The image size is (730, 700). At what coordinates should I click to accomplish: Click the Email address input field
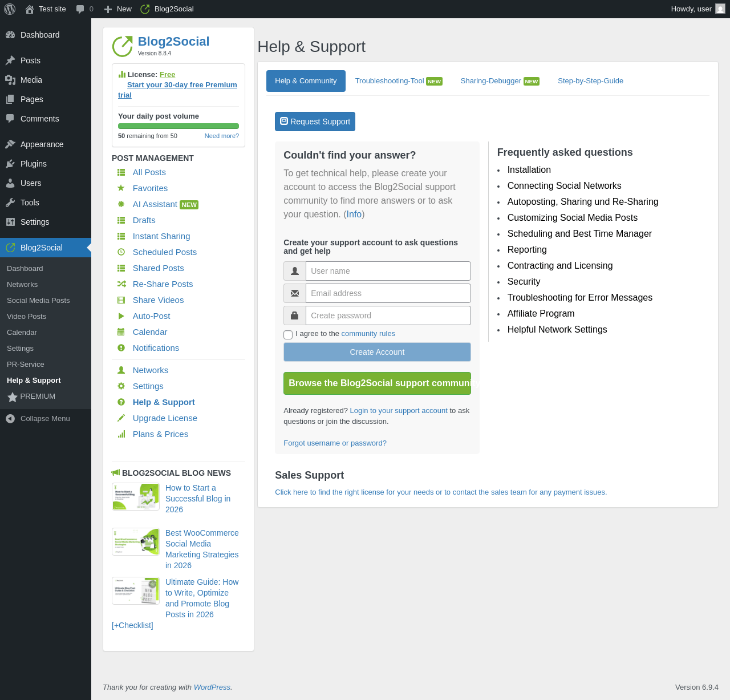[388, 293]
